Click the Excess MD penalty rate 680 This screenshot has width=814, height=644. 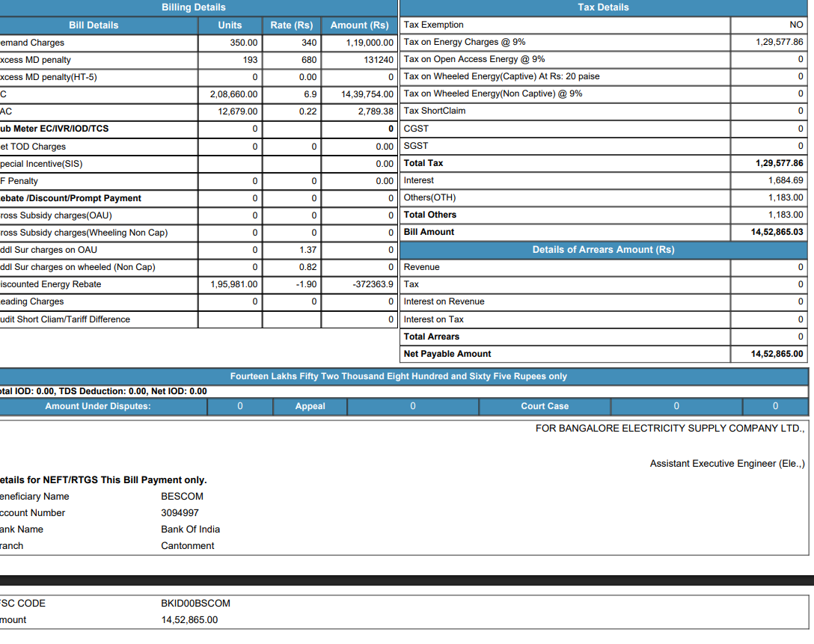point(309,60)
